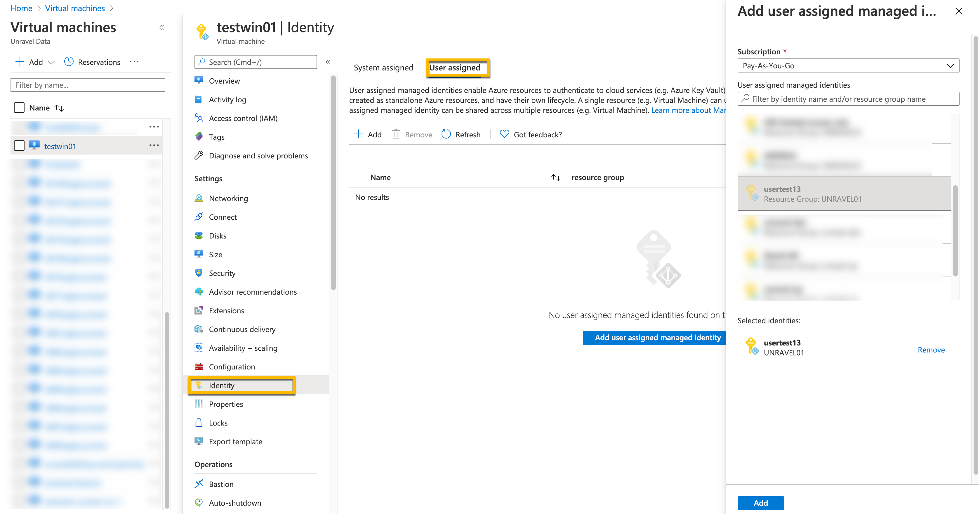This screenshot has height=515, width=980.
Task: Open more toolbar options ellipsis
Action: click(x=134, y=61)
